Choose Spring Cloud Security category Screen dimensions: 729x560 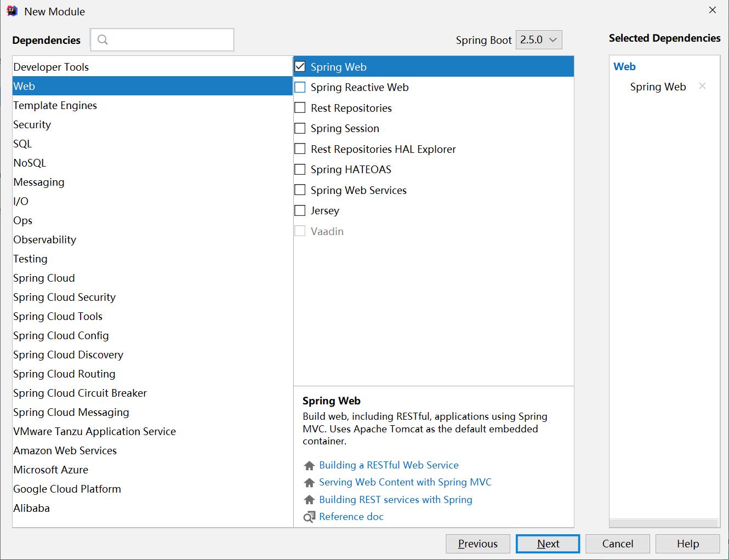152,297
